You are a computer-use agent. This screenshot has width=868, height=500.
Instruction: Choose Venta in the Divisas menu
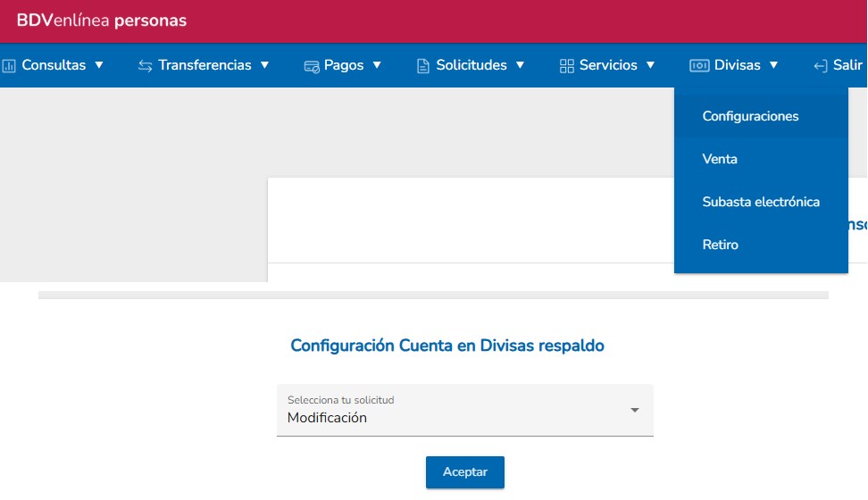pos(720,159)
